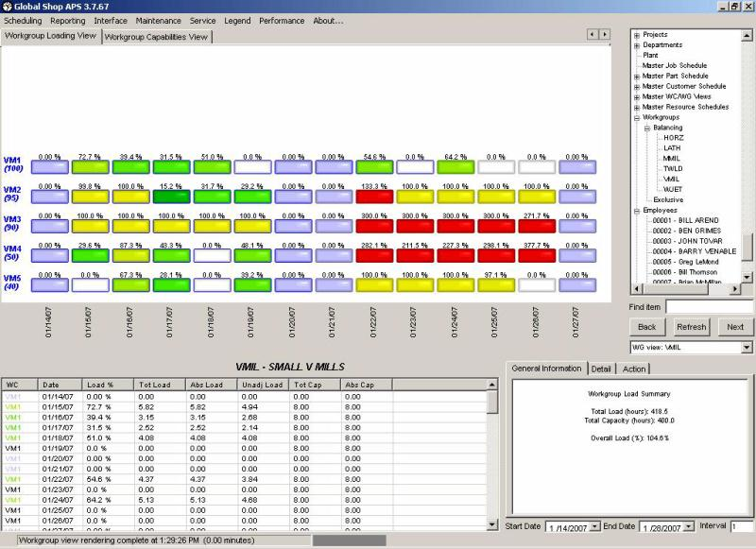
Task: Select the 01/22/07 row in load table
Action: tap(244, 480)
